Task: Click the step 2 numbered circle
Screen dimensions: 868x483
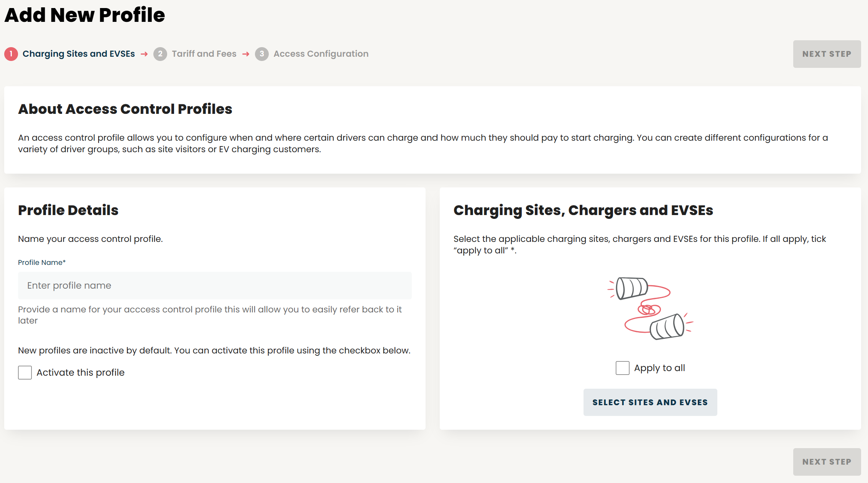Action: pos(161,54)
